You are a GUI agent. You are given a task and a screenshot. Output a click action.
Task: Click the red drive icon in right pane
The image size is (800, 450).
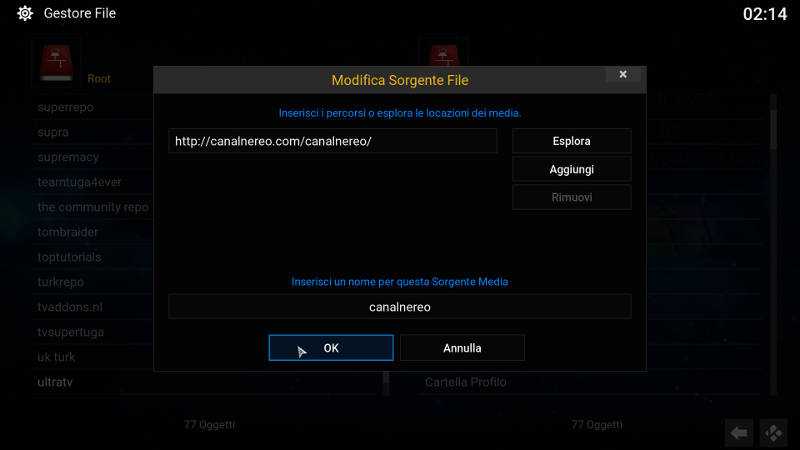pyautogui.click(x=443, y=55)
